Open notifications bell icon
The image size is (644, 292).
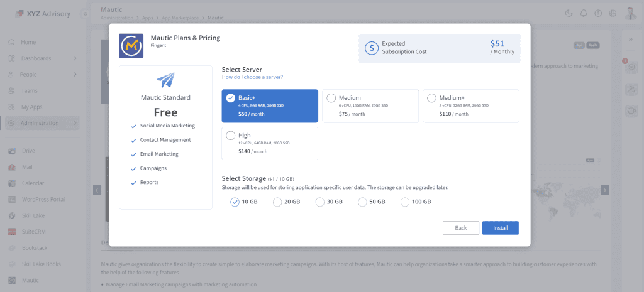(x=583, y=13)
